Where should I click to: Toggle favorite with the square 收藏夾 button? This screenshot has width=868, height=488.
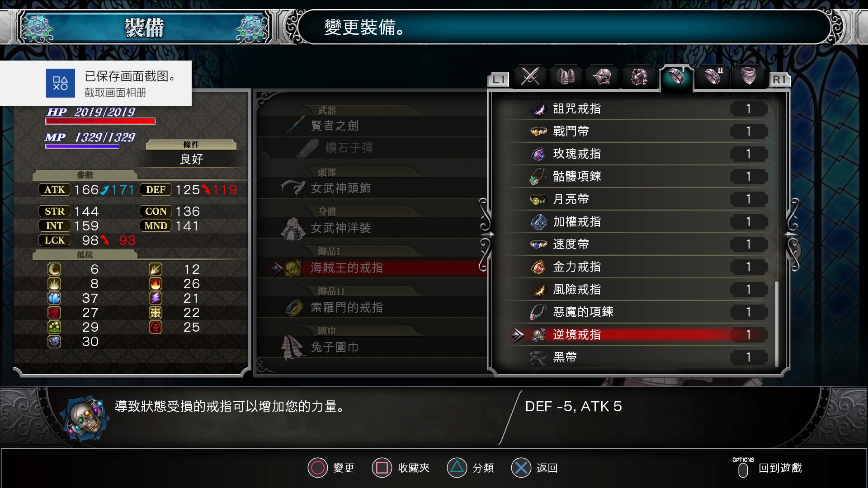pyautogui.click(x=401, y=468)
